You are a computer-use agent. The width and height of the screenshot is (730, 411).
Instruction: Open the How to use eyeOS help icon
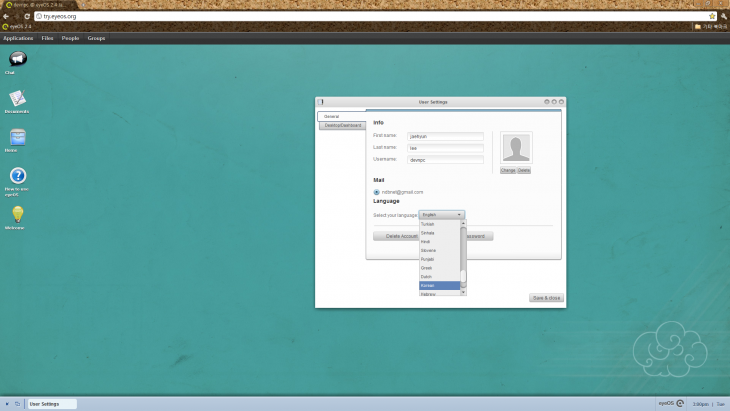[x=17, y=176]
